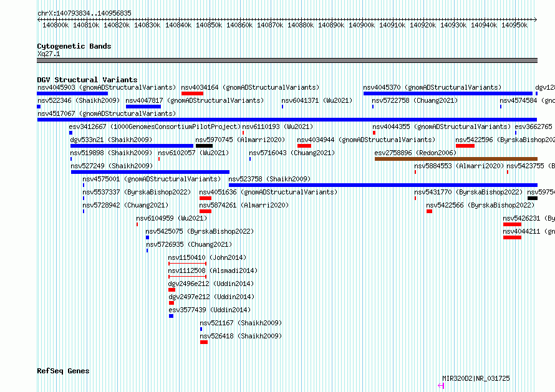
Task: Click the red nsv5422566 variant bar
Action: coord(430,211)
